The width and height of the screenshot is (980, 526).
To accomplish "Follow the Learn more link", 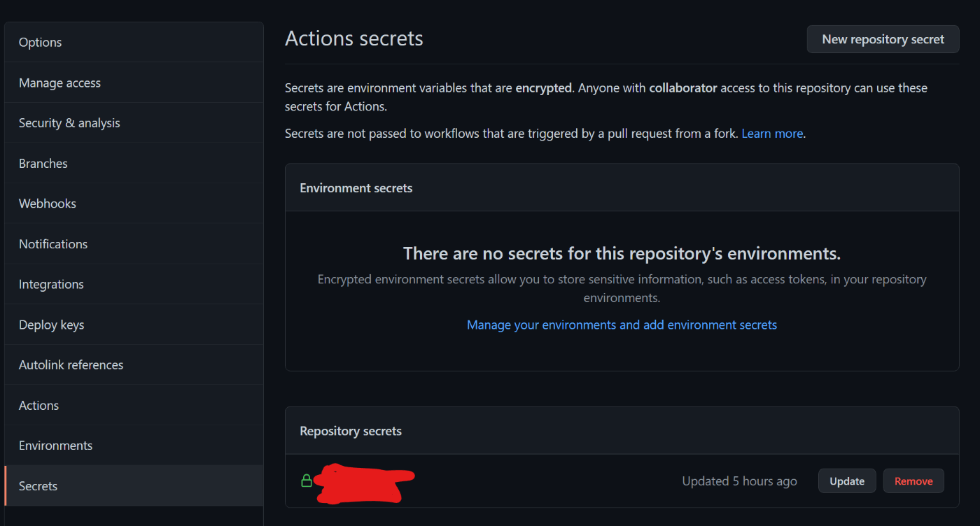I will click(x=772, y=133).
